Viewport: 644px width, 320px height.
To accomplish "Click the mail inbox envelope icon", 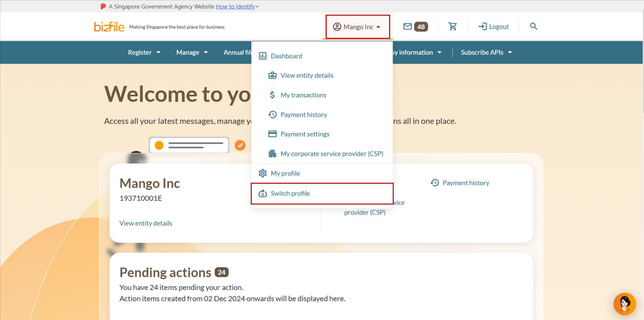I will (407, 27).
